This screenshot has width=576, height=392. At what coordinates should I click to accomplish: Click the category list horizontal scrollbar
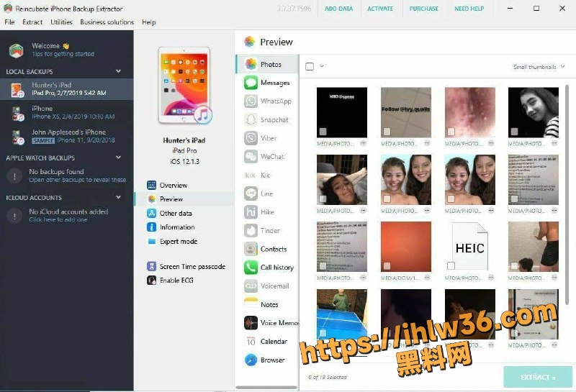pos(266,387)
